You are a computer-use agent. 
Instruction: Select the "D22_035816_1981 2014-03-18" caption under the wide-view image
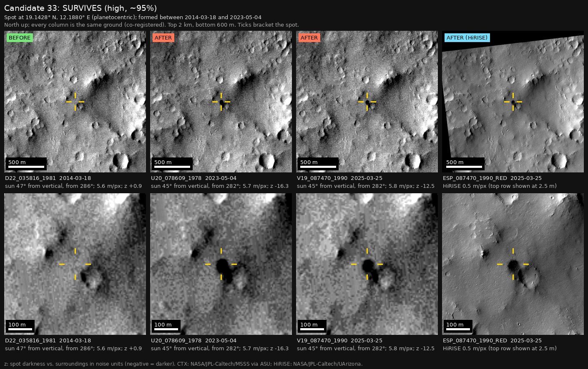click(x=48, y=178)
